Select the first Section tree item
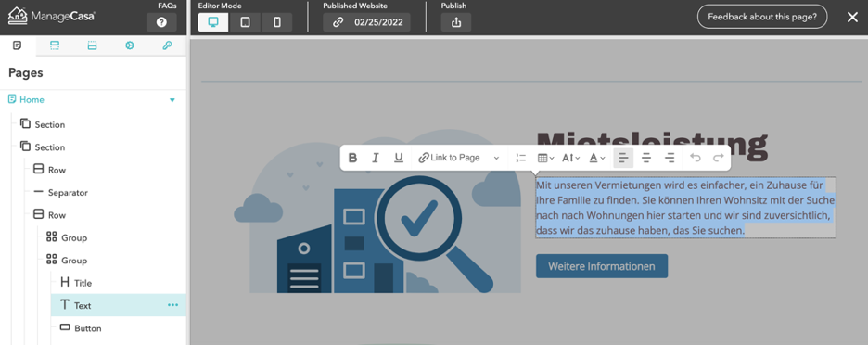 coord(43,124)
